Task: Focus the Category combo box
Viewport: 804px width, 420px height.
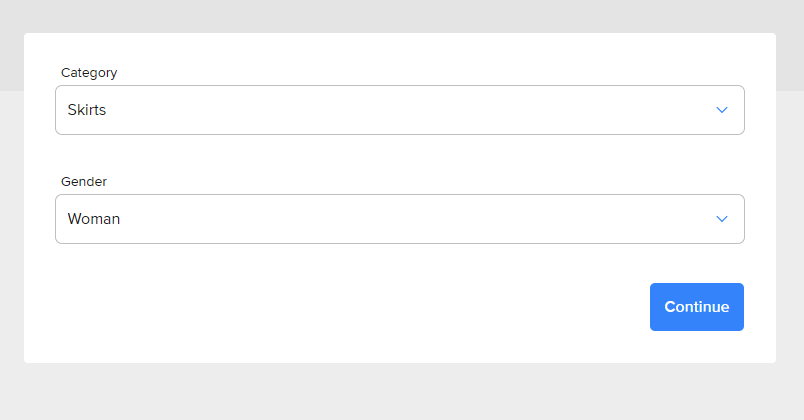Action: [x=400, y=110]
